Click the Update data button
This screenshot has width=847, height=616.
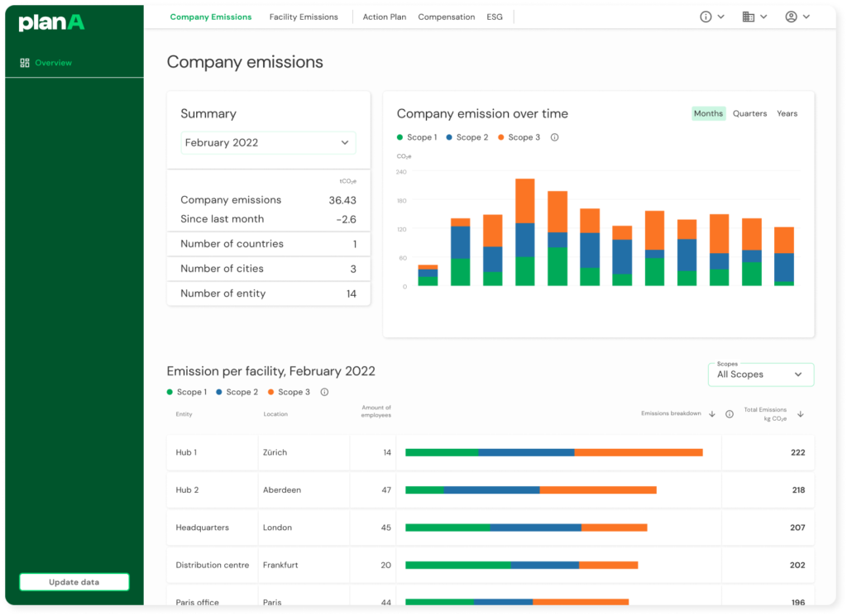pos(74,582)
